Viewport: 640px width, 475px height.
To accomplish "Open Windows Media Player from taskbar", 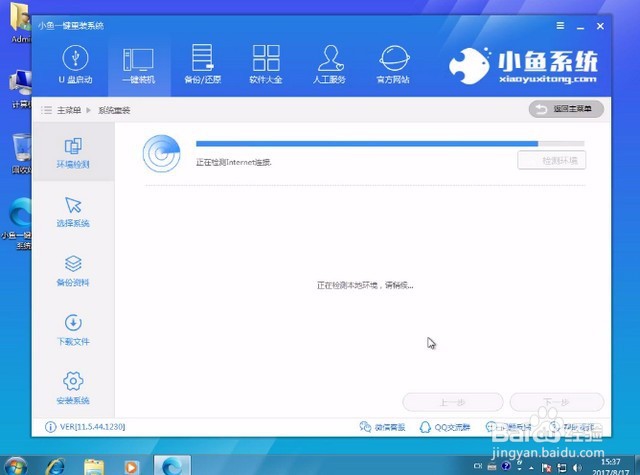I will click(x=131, y=466).
